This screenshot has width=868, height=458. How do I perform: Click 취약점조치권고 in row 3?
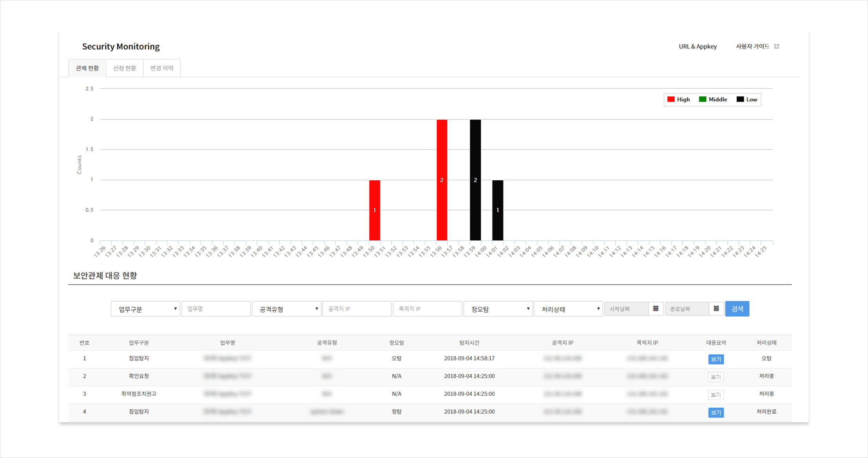(139, 394)
